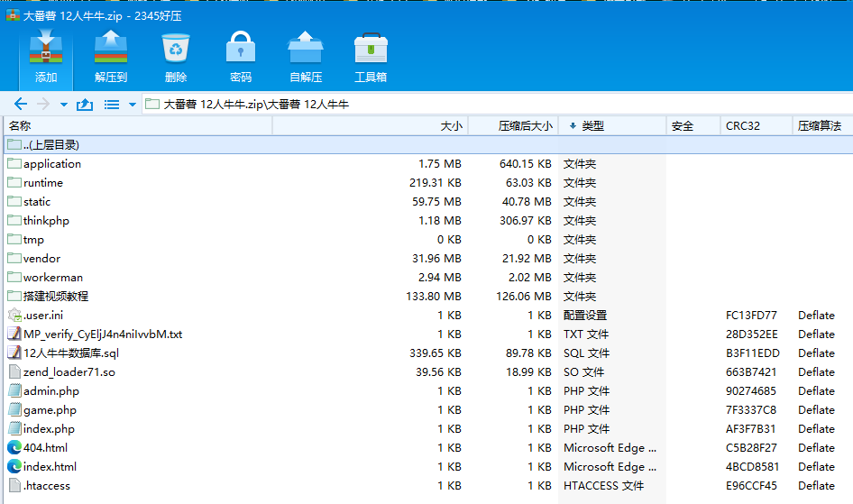
Task: Click the 2345好压 app icon in title bar
Action: pos(13,15)
